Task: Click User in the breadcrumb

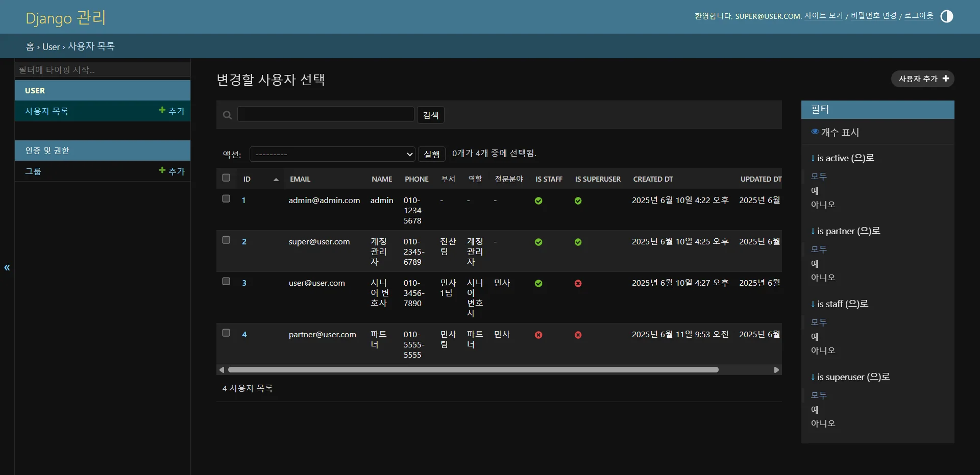Action: point(51,47)
